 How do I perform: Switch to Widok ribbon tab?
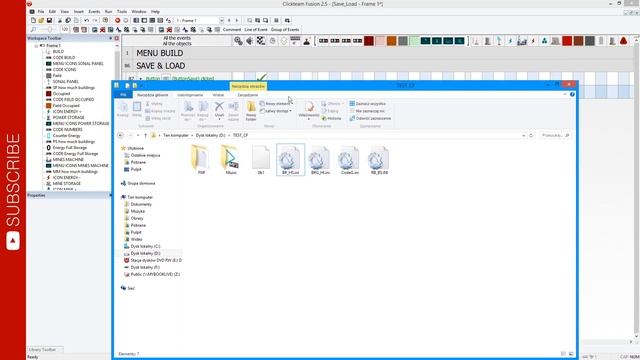[x=218, y=95]
